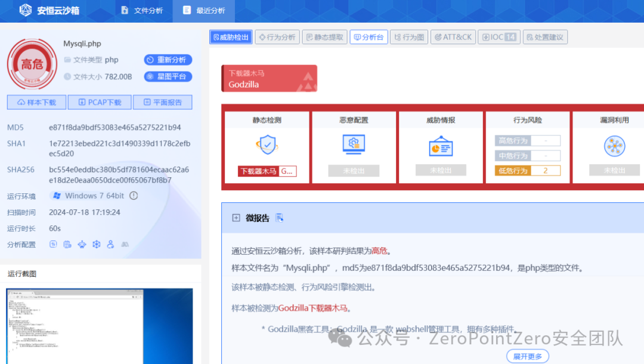Screen dimensions: 644x364
Task: Click the 漏洞利用 network icon
Action: (614, 146)
